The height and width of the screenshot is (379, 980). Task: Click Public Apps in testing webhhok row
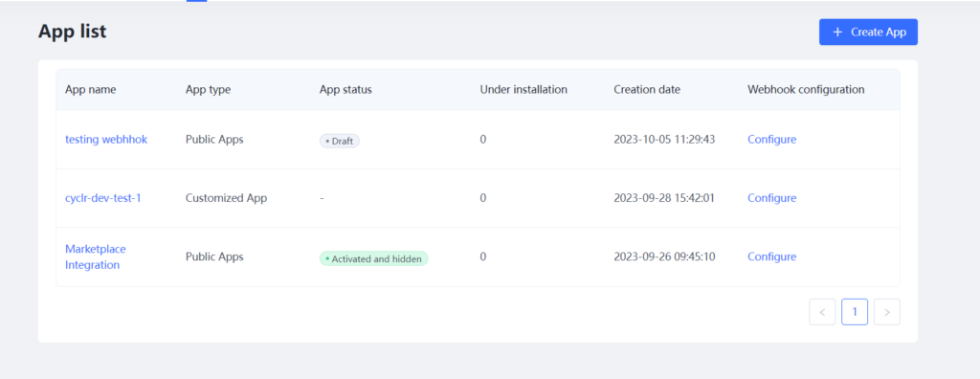tap(214, 140)
